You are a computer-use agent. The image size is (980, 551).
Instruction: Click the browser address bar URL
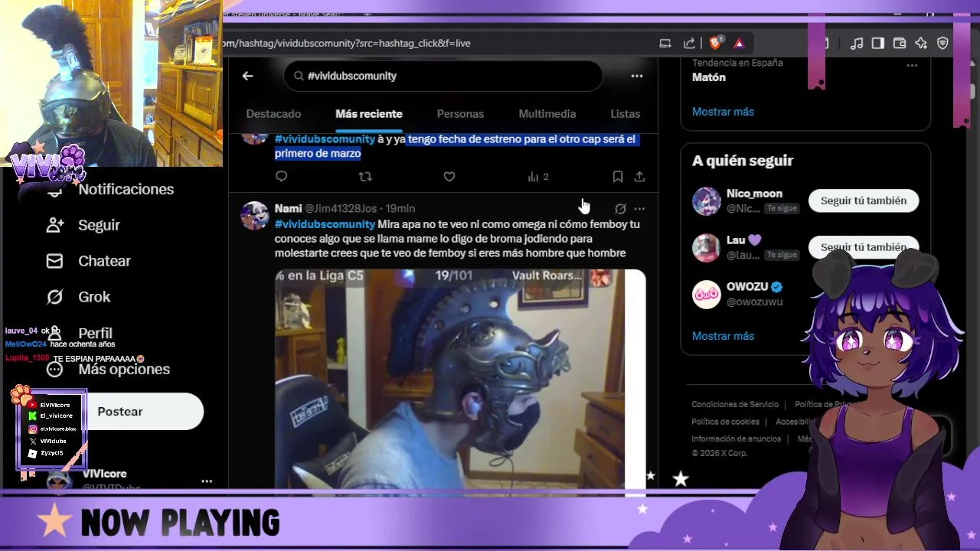click(347, 44)
